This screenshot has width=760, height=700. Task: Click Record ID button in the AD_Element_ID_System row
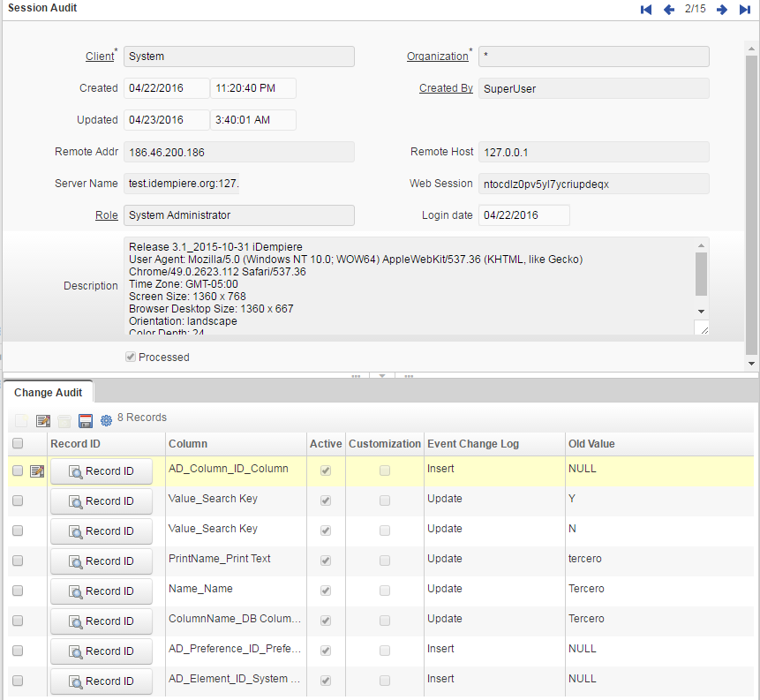point(102,681)
